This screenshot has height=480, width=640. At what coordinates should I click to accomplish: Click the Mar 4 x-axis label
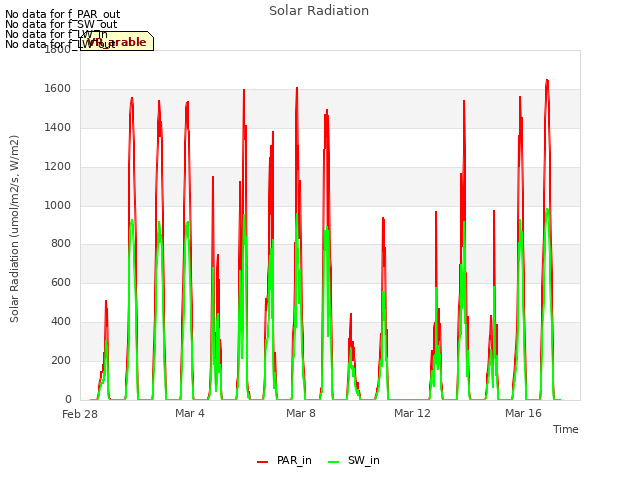pyautogui.click(x=190, y=413)
